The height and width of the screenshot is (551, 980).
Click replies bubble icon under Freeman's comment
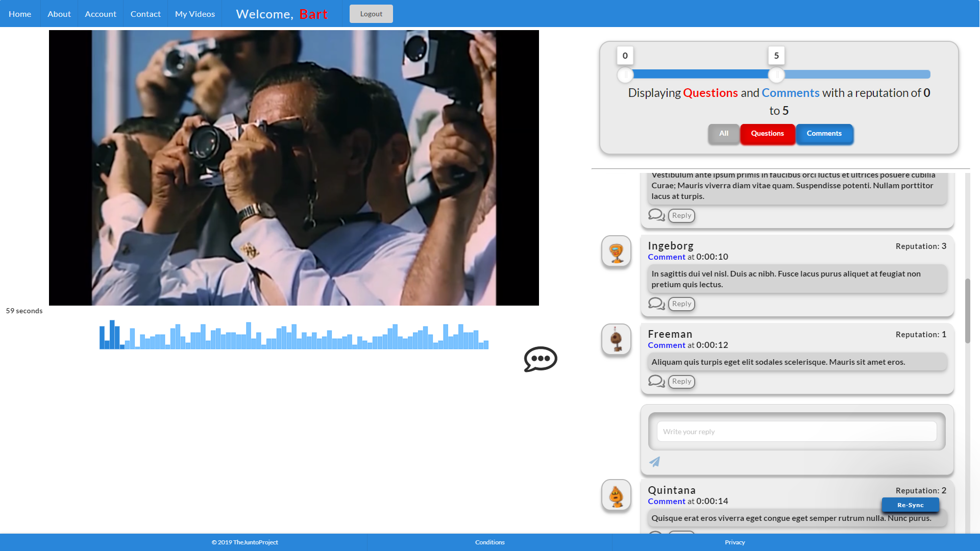[x=656, y=381]
